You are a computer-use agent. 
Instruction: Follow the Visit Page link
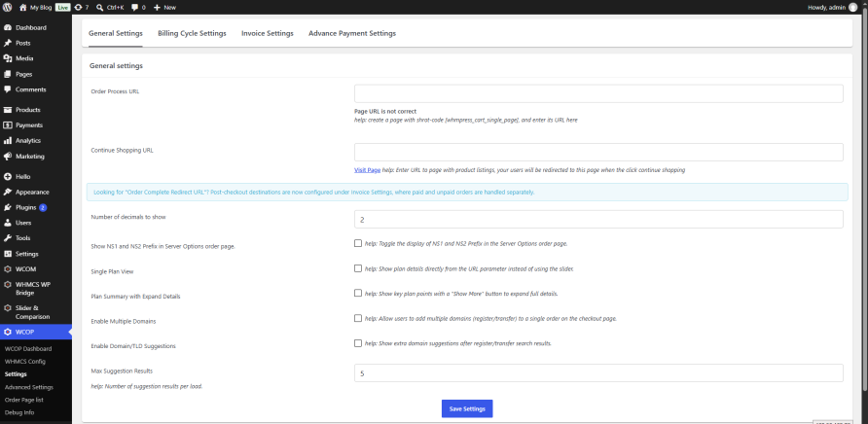(x=367, y=170)
